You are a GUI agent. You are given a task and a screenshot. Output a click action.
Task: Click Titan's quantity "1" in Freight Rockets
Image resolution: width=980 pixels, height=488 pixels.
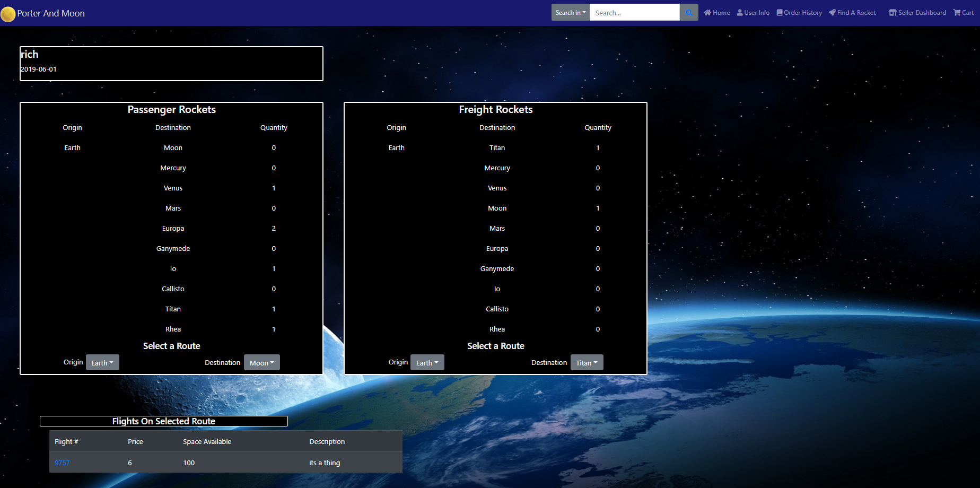coord(598,148)
